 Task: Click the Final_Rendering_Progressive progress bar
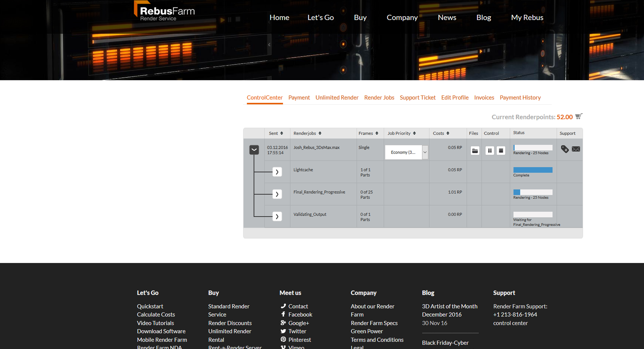click(533, 192)
